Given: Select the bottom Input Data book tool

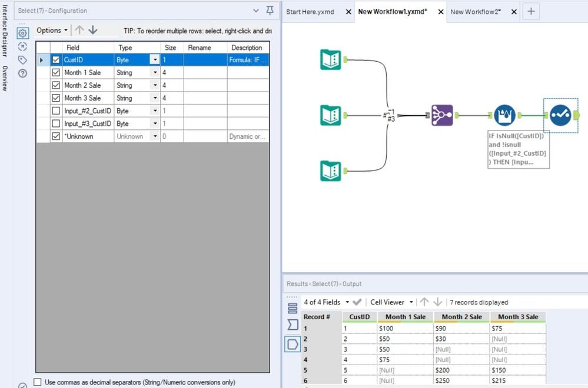Looking at the screenshot, I should click(330, 171).
